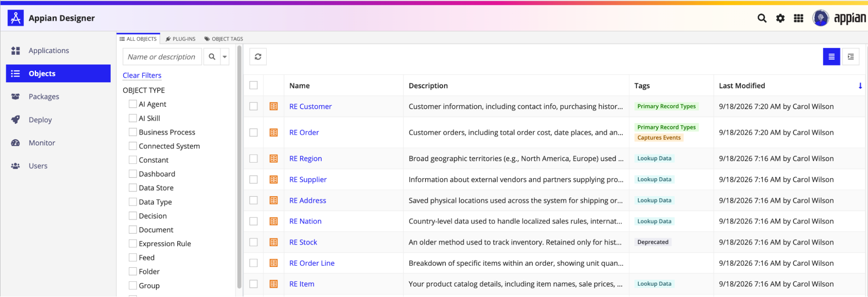The image size is (868, 297).
Task: Check the AI Agent object type filter
Action: coord(133,104)
